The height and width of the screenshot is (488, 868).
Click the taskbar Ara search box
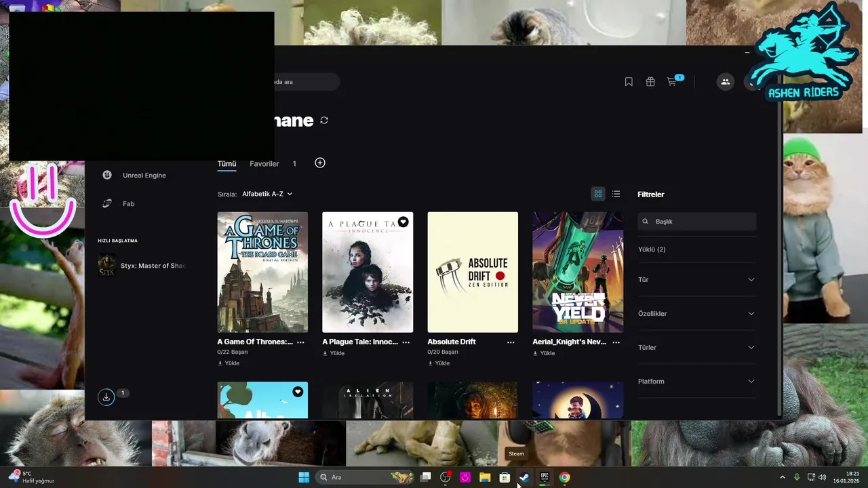pyautogui.click(x=366, y=477)
